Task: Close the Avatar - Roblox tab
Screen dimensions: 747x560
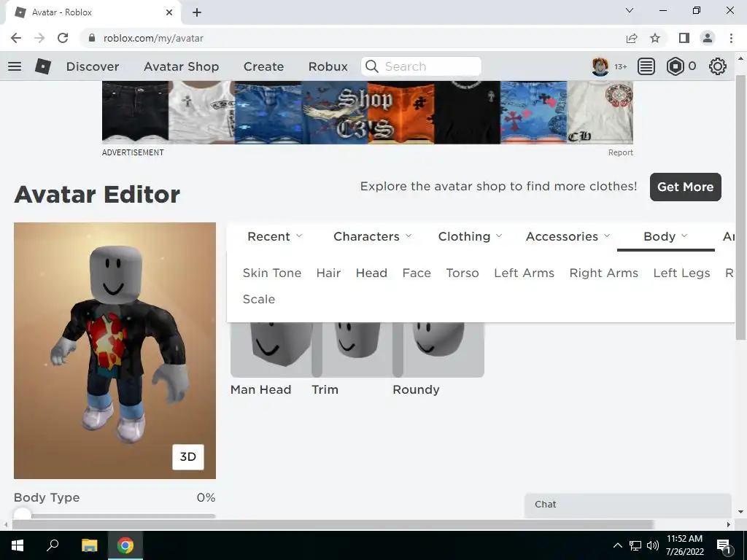Action: point(169,12)
